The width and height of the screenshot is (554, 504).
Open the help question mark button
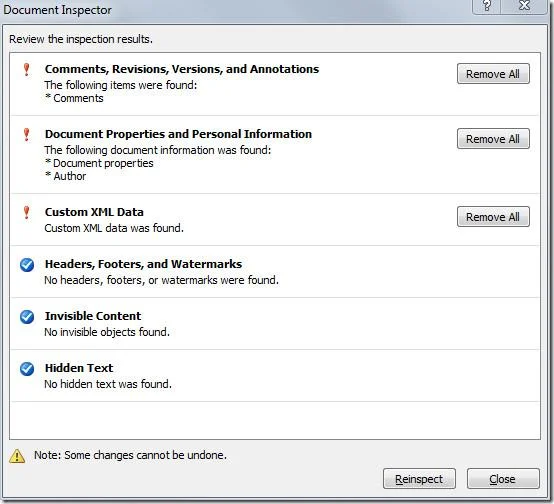(487, 6)
